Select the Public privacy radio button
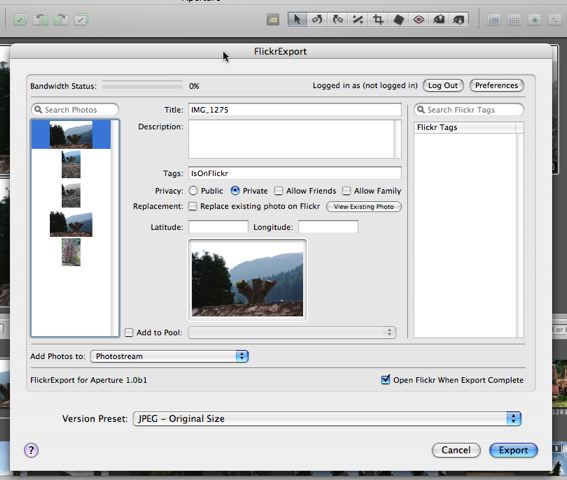 (x=193, y=191)
